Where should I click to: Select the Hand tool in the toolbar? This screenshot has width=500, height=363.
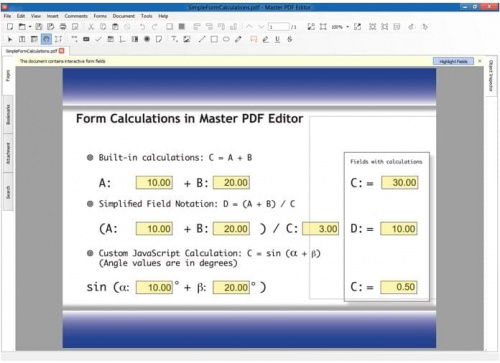(x=46, y=39)
